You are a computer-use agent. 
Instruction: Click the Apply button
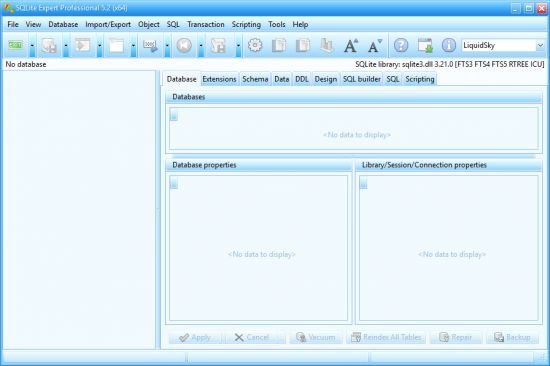(x=195, y=337)
